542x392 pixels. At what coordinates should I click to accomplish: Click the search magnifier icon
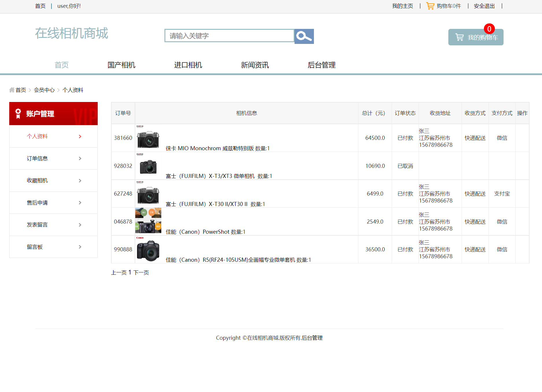(304, 36)
